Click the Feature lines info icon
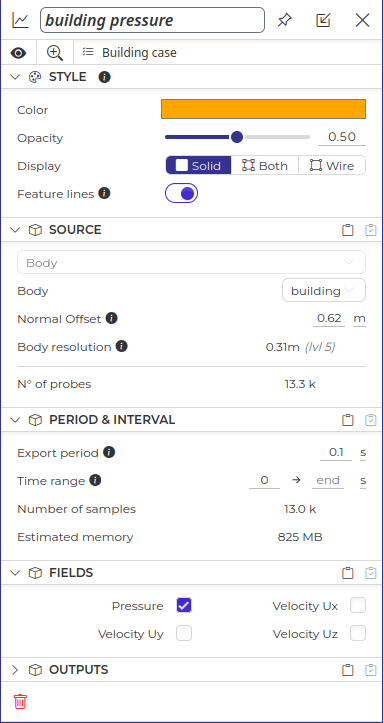Screen dimensions: 384x723 (x=105, y=193)
